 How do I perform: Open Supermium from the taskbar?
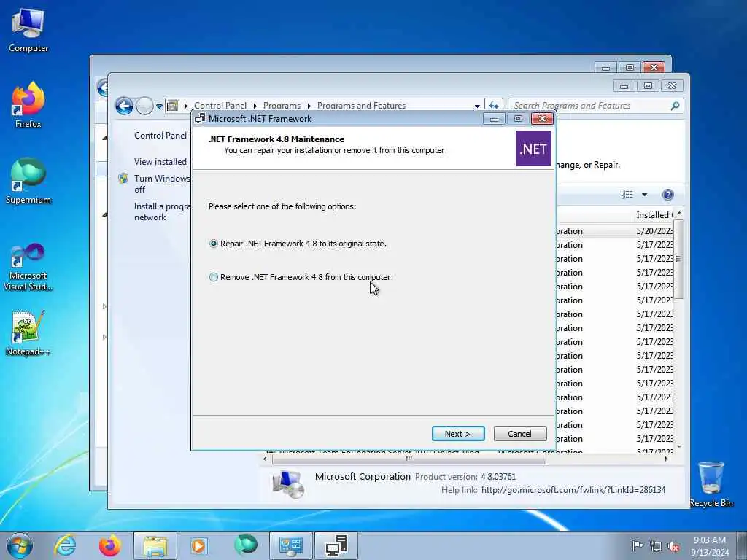246,545
